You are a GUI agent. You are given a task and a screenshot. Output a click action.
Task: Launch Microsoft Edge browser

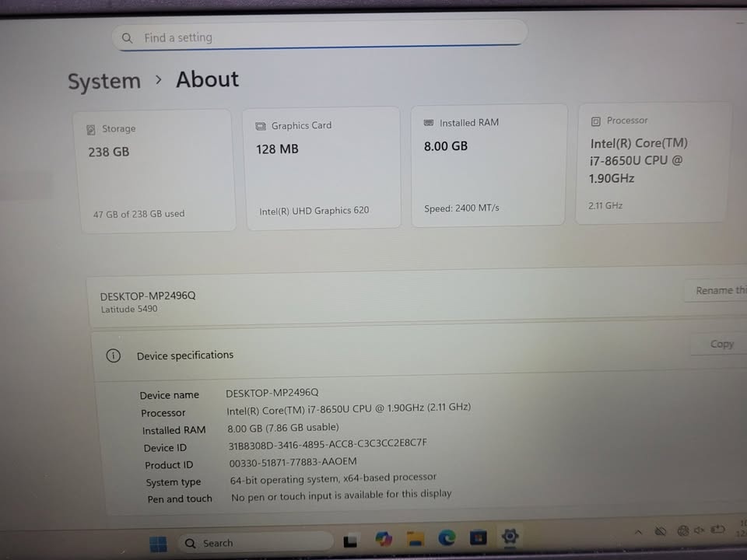pos(447,537)
